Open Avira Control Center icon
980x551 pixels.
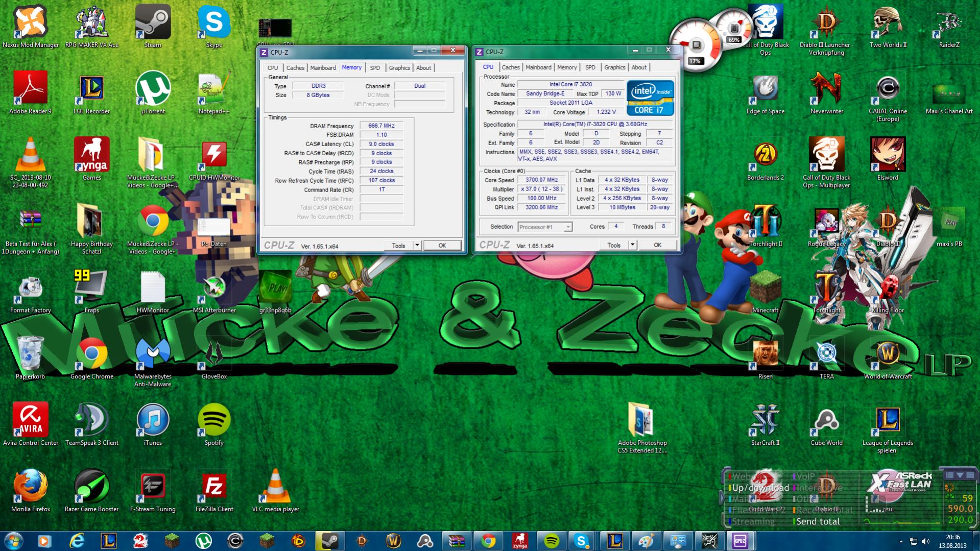[30, 424]
